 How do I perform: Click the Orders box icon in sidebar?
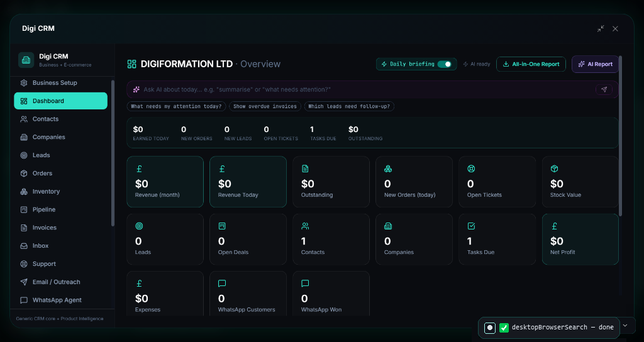pos(24,174)
